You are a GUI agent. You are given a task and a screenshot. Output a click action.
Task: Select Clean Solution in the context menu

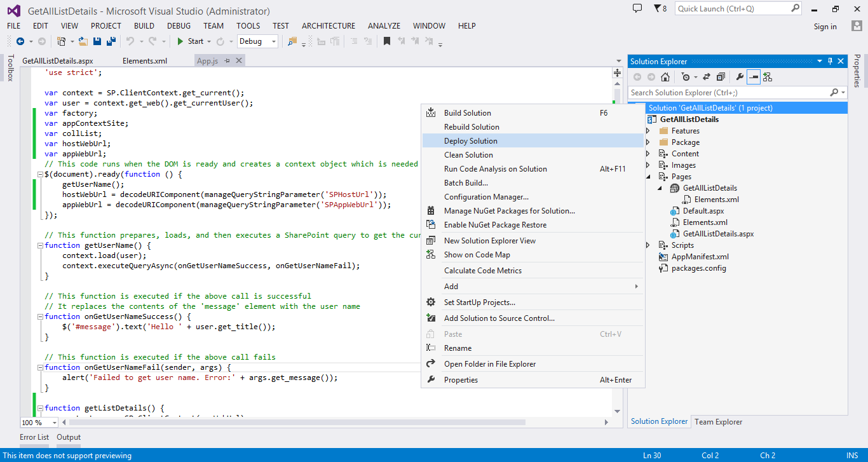point(534,155)
